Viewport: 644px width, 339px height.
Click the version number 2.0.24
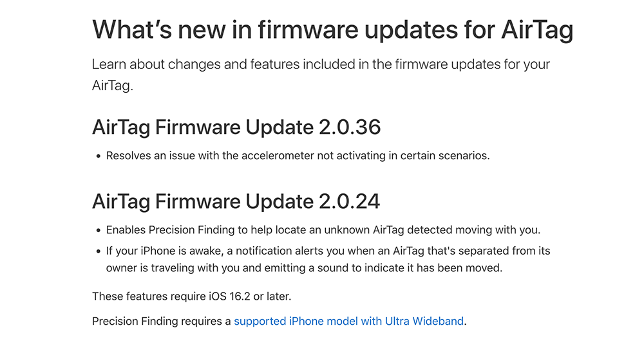pyautogui.click(x=350, y=201)
